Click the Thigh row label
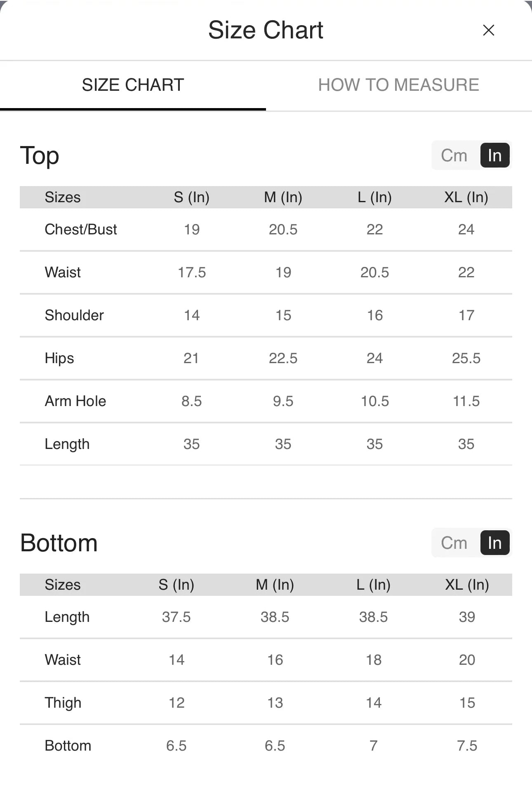The height and width of the screenshot is (789, 532). [63, 703]
